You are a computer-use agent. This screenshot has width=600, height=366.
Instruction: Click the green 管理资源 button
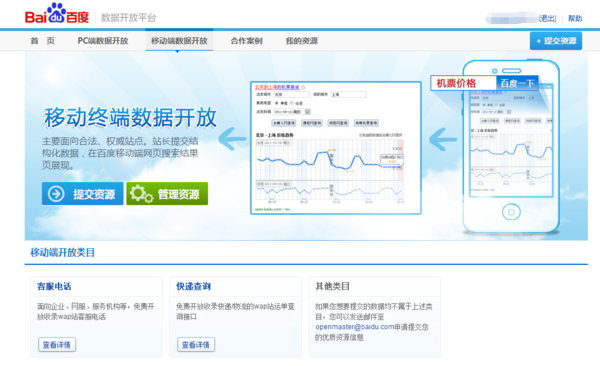(167, 194)
